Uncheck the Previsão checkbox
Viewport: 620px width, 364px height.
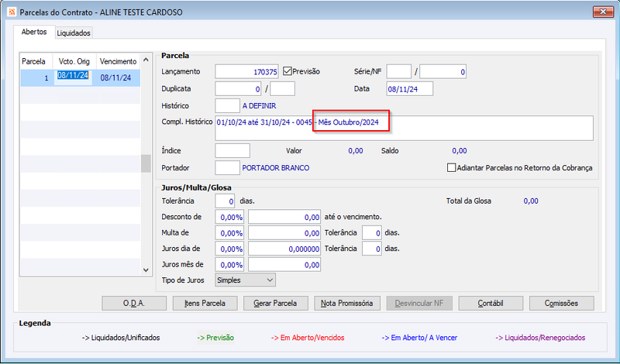click(288, 71)
